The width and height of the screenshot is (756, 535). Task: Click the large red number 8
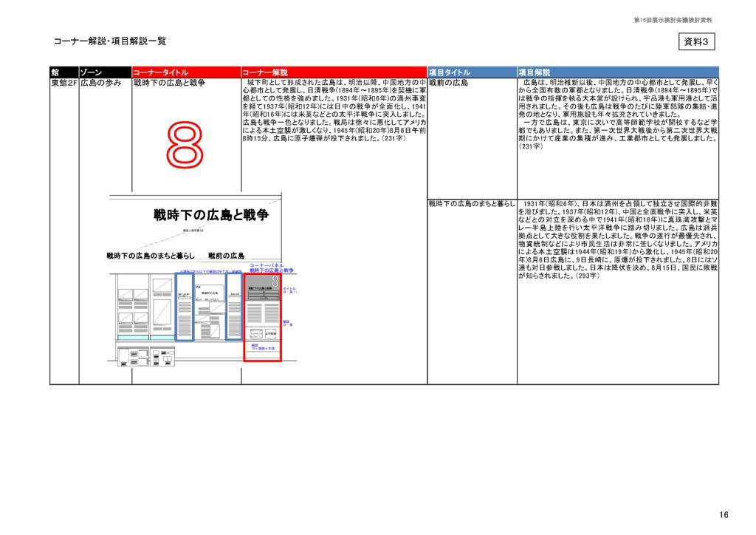click(x=185, y=145)
